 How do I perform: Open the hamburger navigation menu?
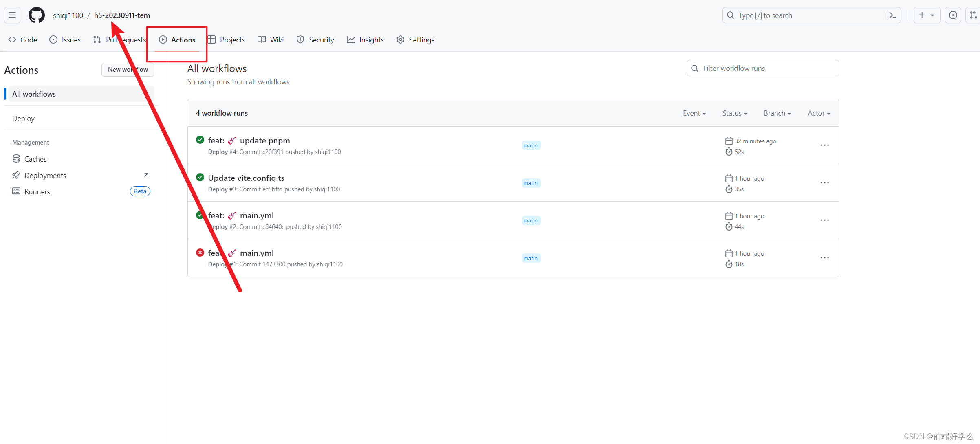[x=12, y=15]
